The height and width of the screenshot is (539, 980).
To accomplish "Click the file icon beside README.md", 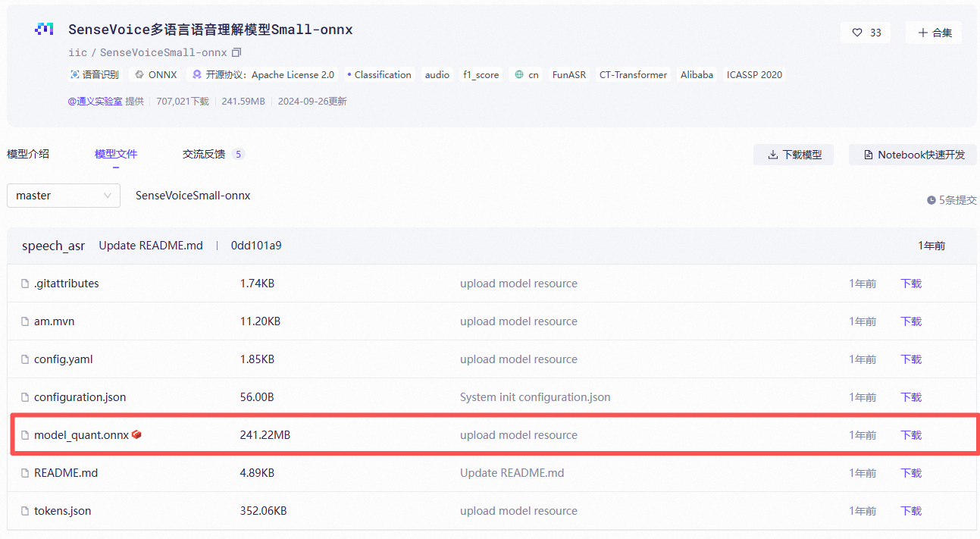I will (25, 473).
